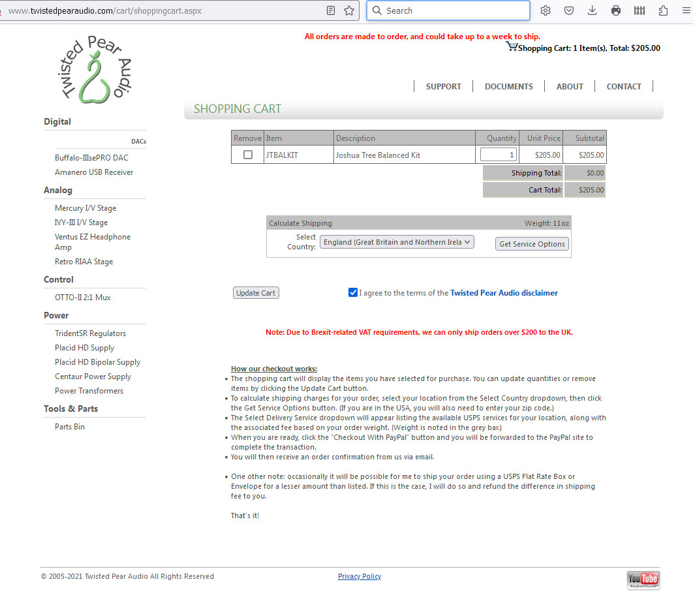Print the page with printer icon

click(615, 10)
